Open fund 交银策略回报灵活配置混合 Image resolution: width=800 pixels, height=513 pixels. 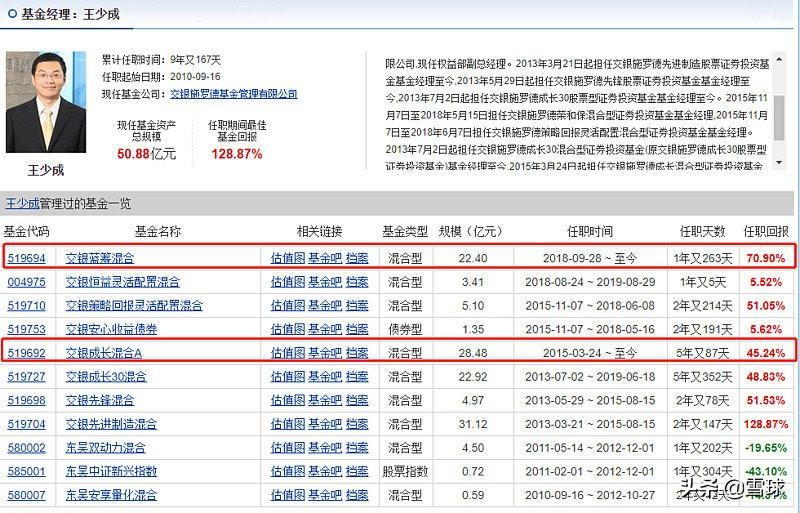coord(134,306)
